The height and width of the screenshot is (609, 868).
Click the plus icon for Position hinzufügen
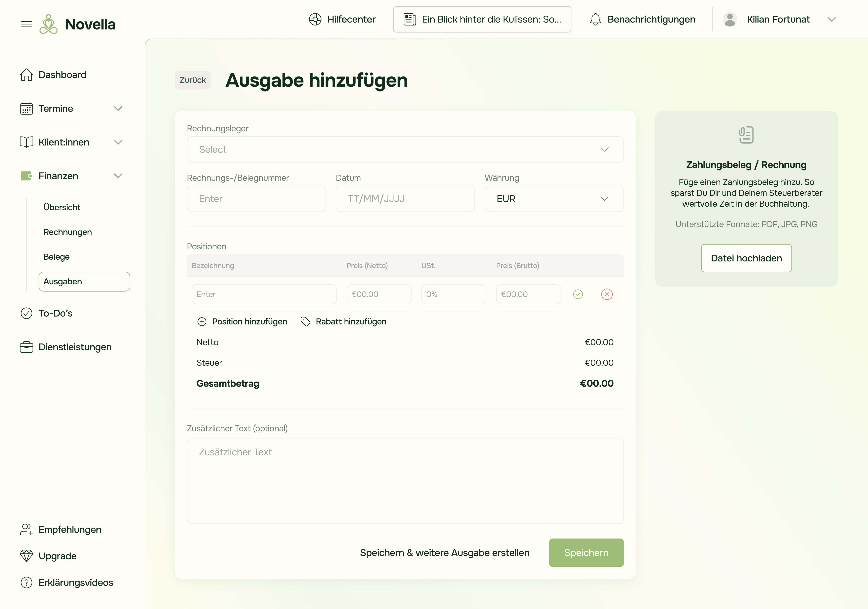(x=202, y=321)
